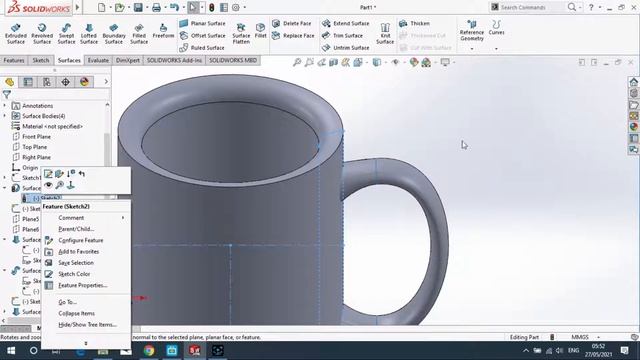Switch to the Evaluate tab

click(x=98, y=60)
